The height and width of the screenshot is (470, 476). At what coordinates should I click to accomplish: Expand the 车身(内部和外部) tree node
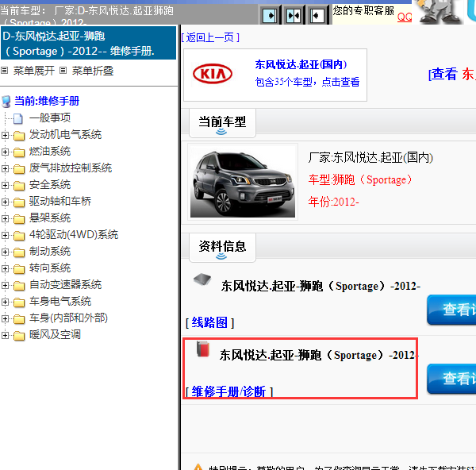coord(5,318)
